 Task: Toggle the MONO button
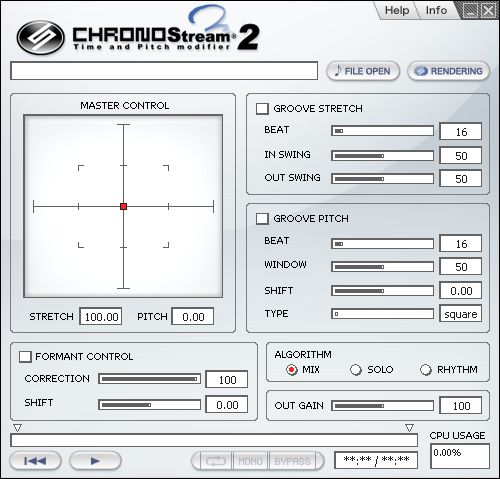click(250, 461)
